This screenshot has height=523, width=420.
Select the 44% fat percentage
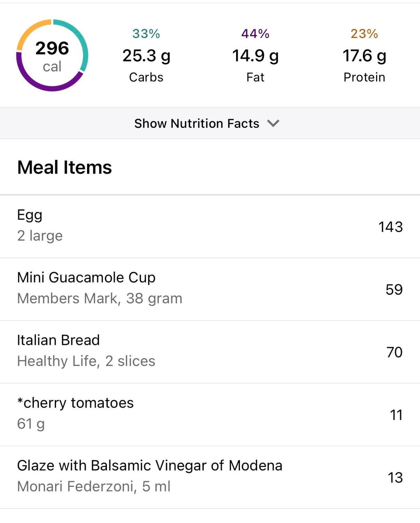tap(255, 34)
